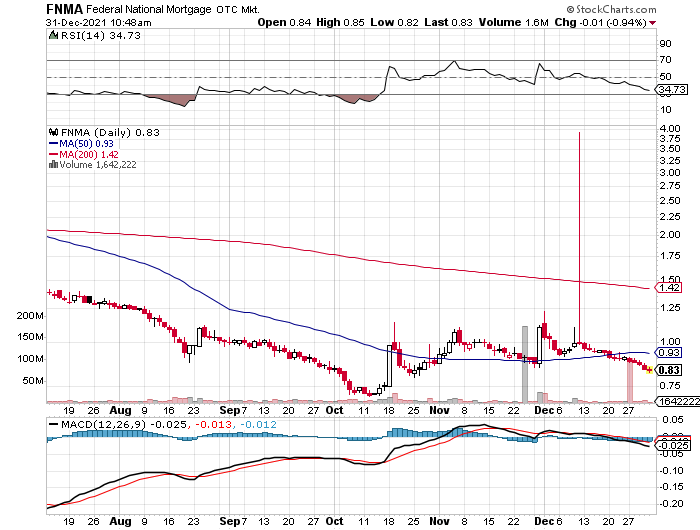Click the Low 0.82 quote value

tap(394, 22)
